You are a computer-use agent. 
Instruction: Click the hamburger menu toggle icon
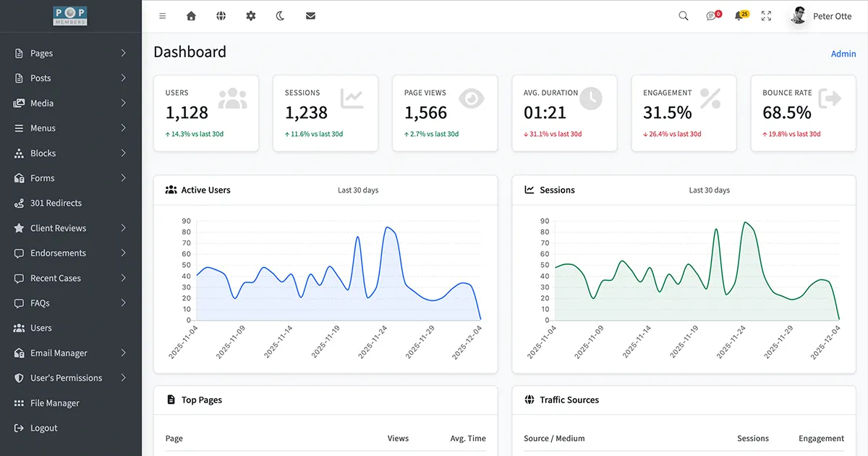(162, 16)
